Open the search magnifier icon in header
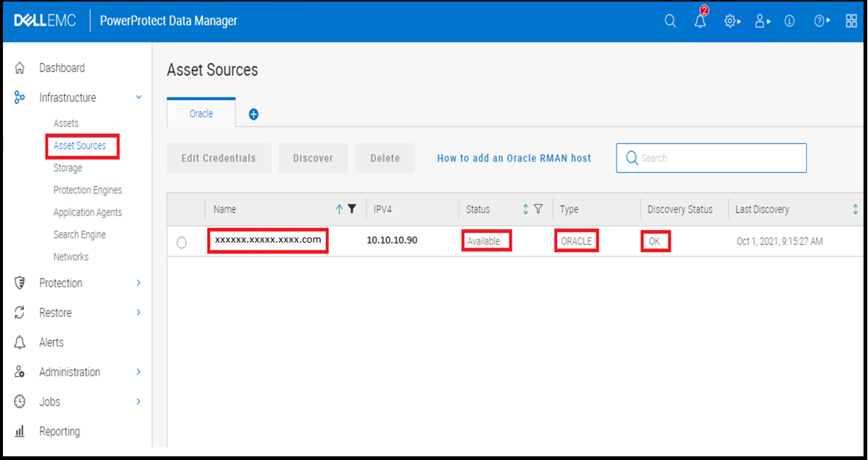The height and width of the screenshot is (460, 868). tap(670, 21)
